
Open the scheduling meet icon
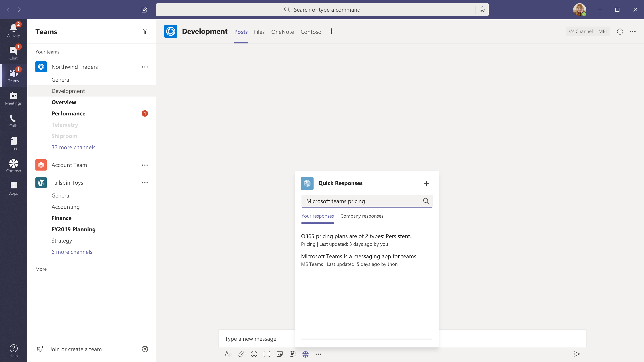coord(292,354)
